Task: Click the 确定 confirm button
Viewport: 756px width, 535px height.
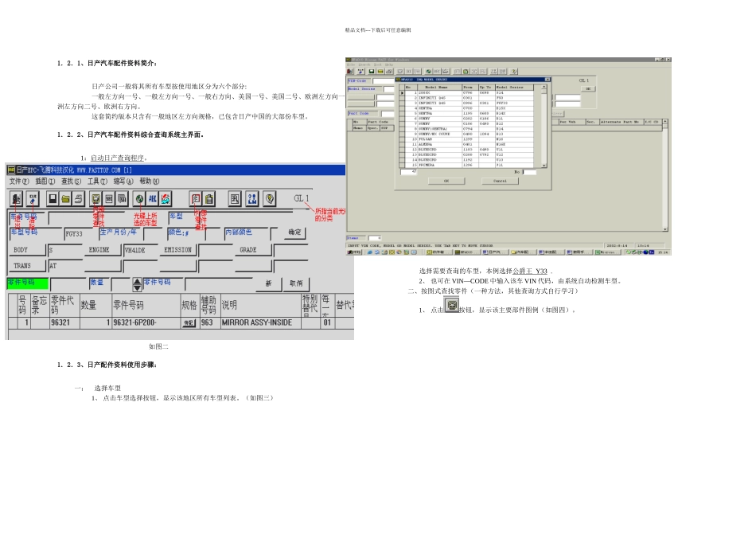Action: click(x=294, y=232)
